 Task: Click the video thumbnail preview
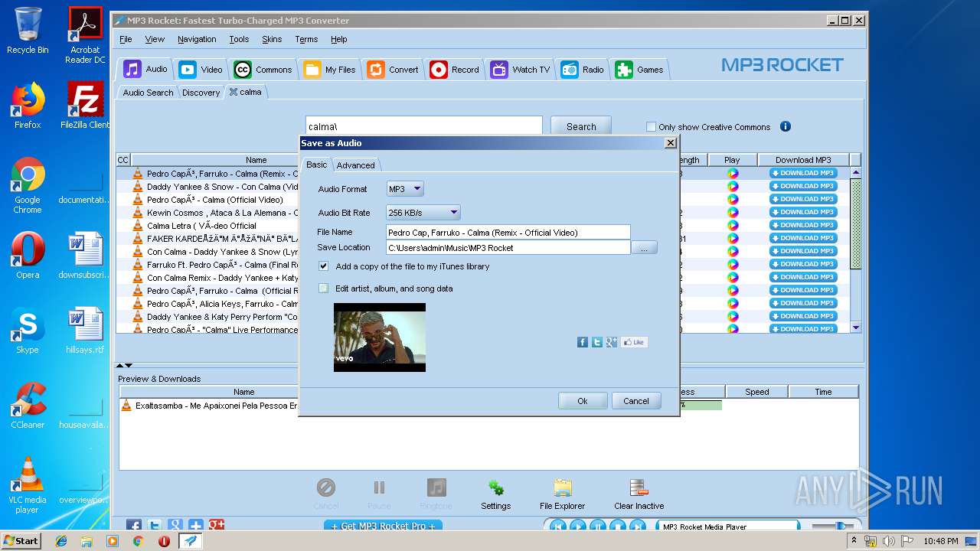coord(380,337)
